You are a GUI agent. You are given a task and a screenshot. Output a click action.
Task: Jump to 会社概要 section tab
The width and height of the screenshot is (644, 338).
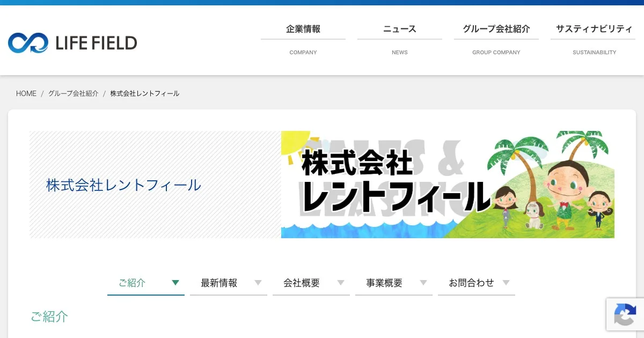click(311, 283)
